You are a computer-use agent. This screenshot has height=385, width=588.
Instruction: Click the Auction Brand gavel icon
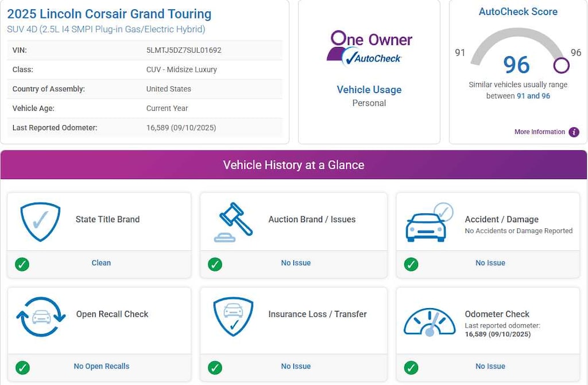pyautogui.click(x=233, y=222)
